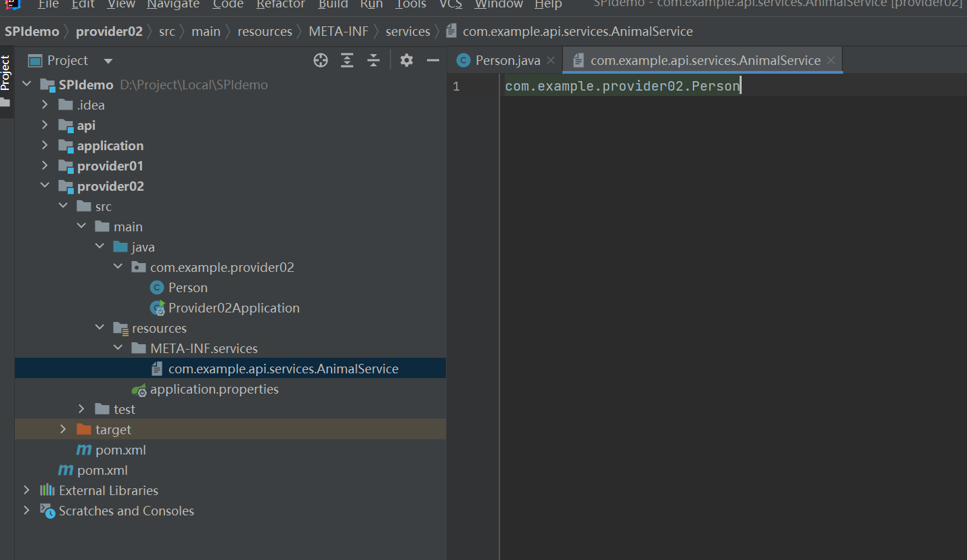Click the com.example.provider02.Person text in editor
967x560 pixels.
622,86
